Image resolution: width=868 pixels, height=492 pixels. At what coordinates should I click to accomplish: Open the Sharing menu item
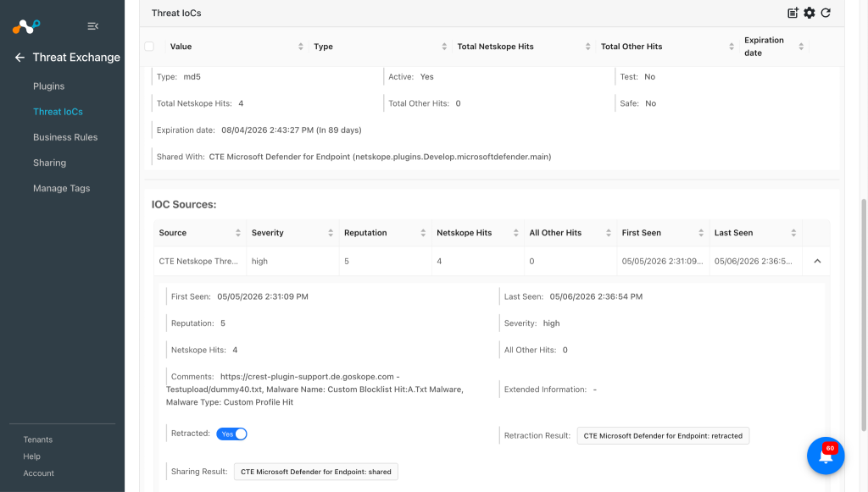(49, 163)
